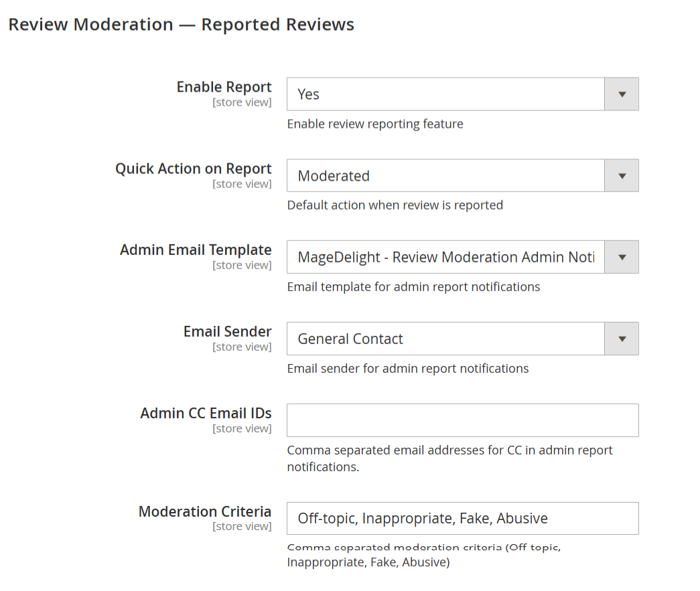Open the Enable Report dropdown arrow

point(622,94)
